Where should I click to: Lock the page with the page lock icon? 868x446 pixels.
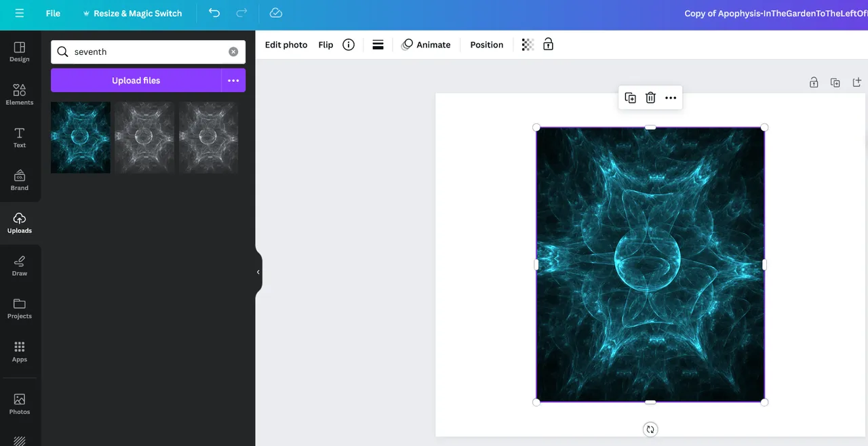(x=814, y=83)
